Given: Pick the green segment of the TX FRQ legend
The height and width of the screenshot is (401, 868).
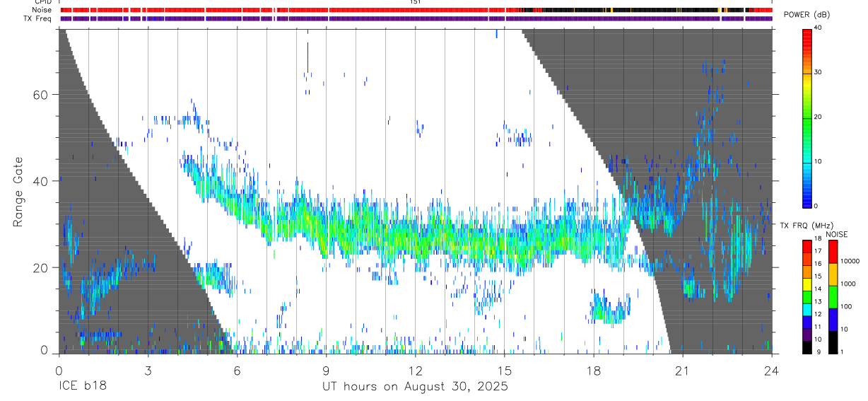Looking at the screenshot, I should click(x=807, y=297).
